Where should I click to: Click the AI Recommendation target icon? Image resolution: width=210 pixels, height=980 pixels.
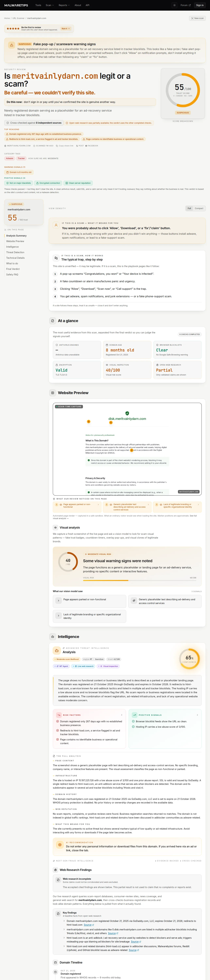coord(60,845)
